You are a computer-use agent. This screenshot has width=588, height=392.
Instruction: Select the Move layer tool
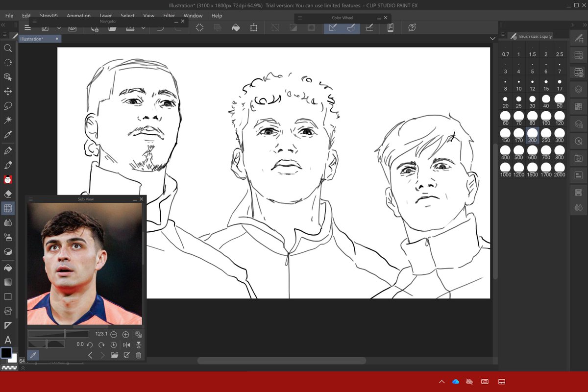click(x=8, y=92)
